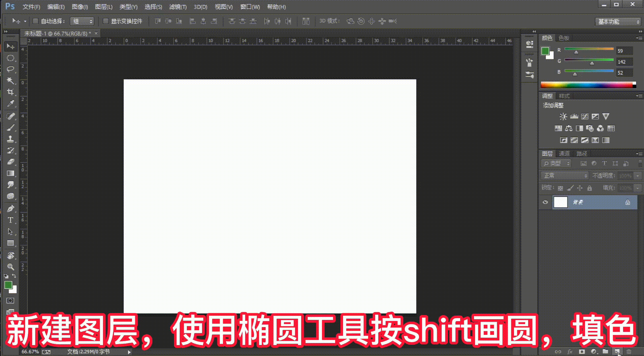Enable the 自动选择 checkbox
This screenshot has height=356, width=644.
35,21
